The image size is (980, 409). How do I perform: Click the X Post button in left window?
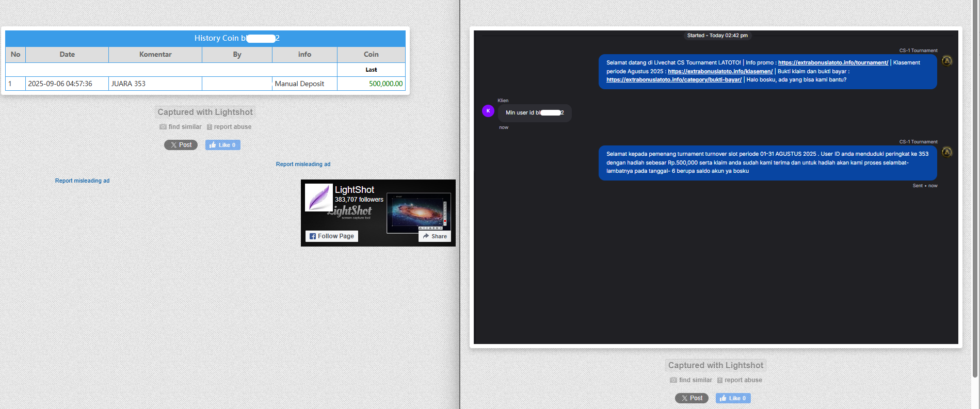click(181, 145)
